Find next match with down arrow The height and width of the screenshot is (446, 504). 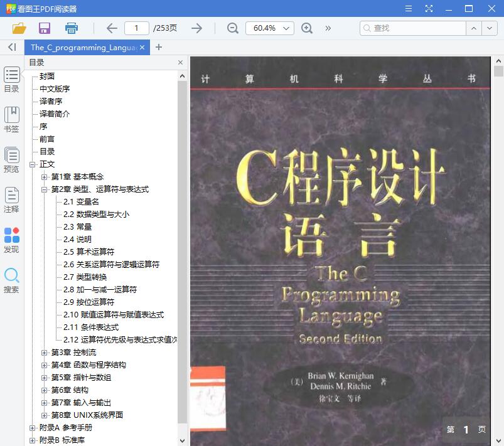pos(489,28)
